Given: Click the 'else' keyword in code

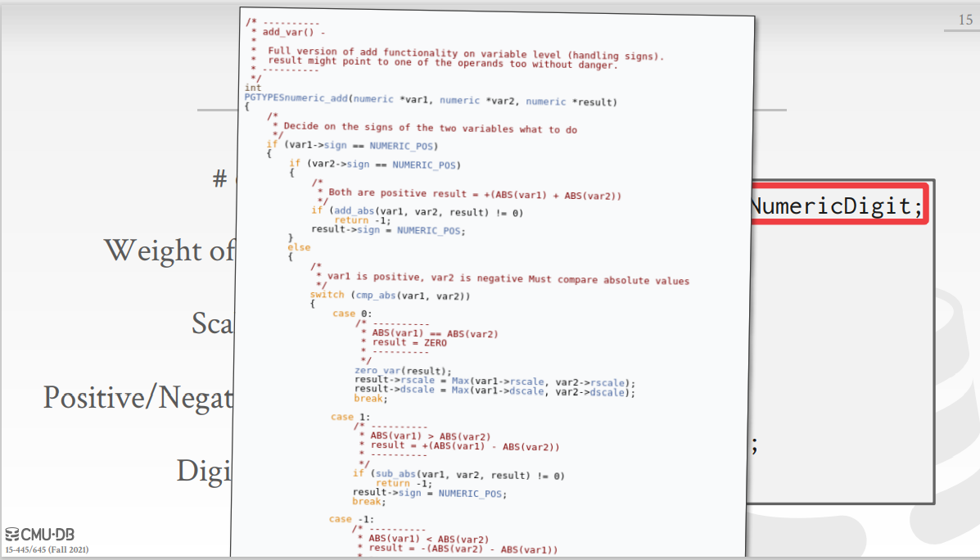Looking at the screenshot, I should point(299,246).
